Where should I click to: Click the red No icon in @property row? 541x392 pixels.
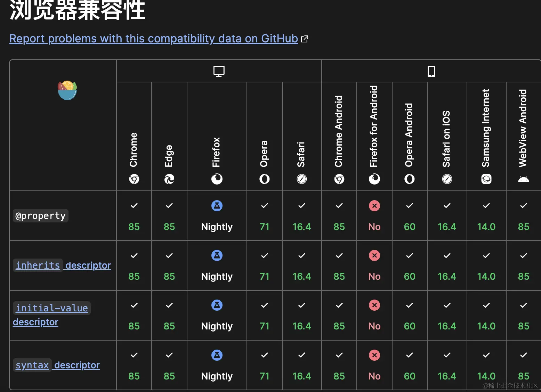click(374, 206)
